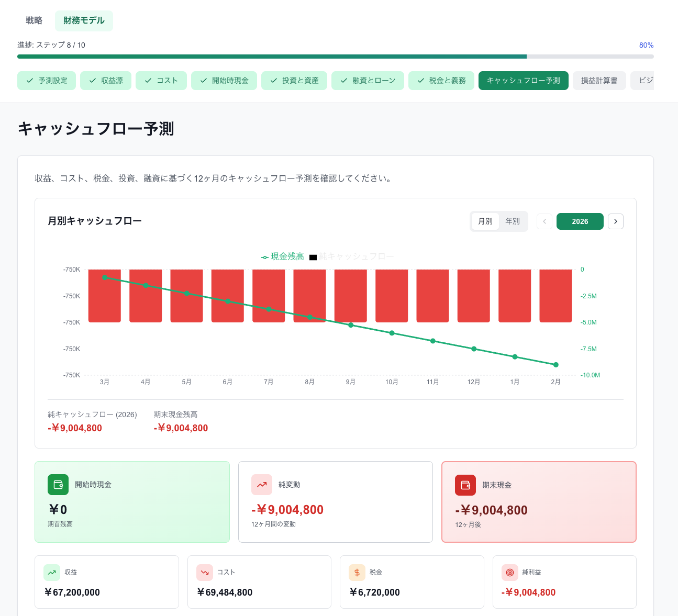
Task: Click the 進捗: ステップ 8 / 10 label
Action: tap(51, 45)
